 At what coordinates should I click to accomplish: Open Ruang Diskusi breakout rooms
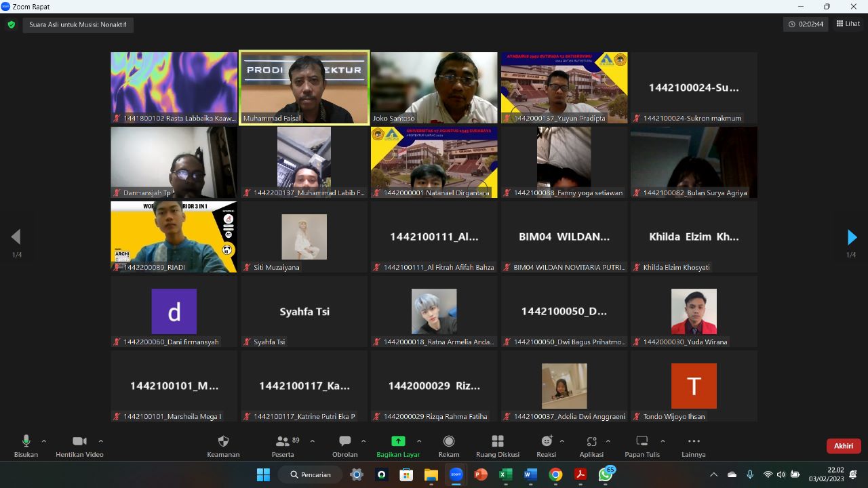(x=497, y=442)
